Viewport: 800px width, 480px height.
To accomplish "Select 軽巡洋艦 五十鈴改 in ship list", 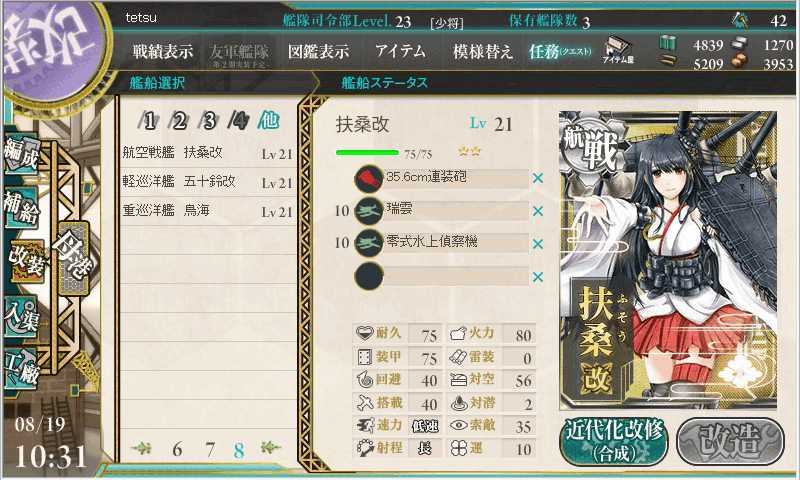I will point(207,182).
